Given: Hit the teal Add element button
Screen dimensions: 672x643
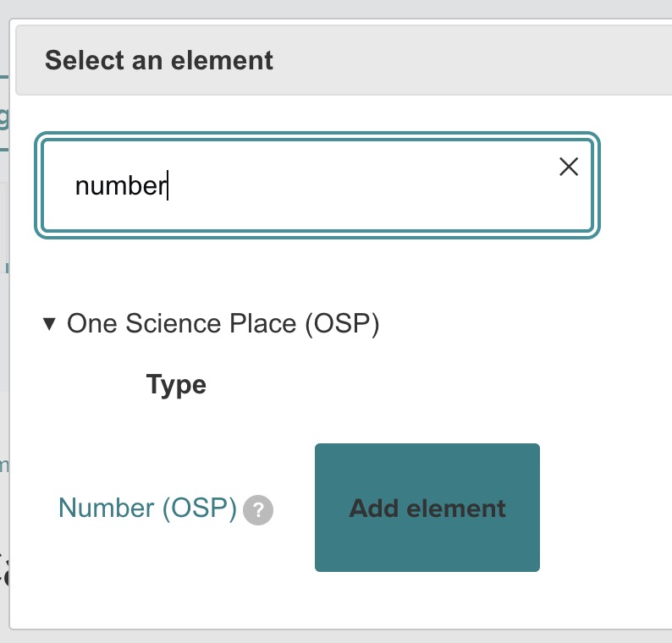Looking at the screenshot, I should pyautogui.click(x=427, y=508).
